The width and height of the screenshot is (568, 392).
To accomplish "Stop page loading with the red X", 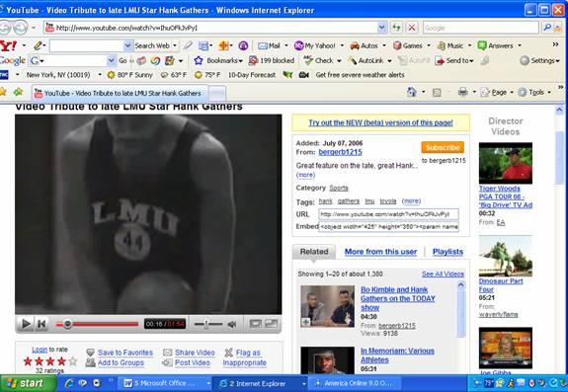I will 412,28.
